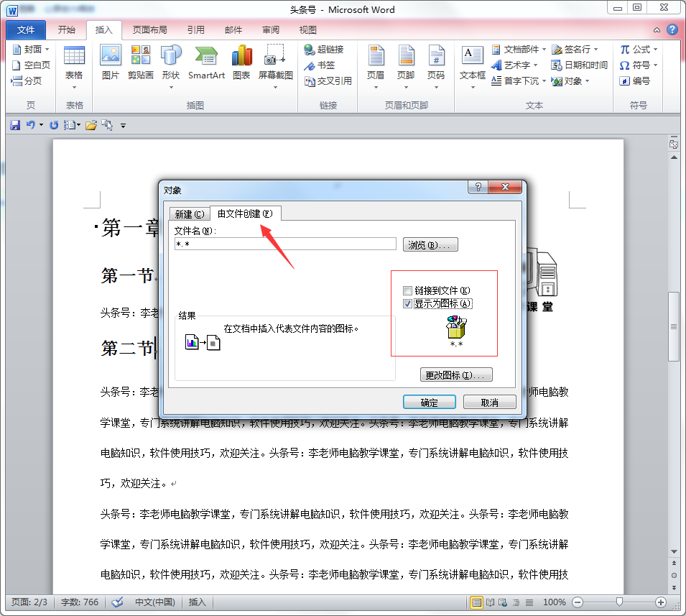Switch to the Page Layout (页面布局) tab
Image resolution: width=686 pixels, height=616 pixels.
coord(149,29)
